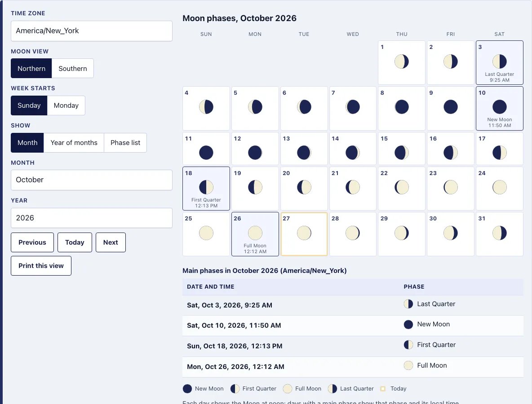Click the moon icon on October 29
The image size is (532, 404).
tap(401, 233)
